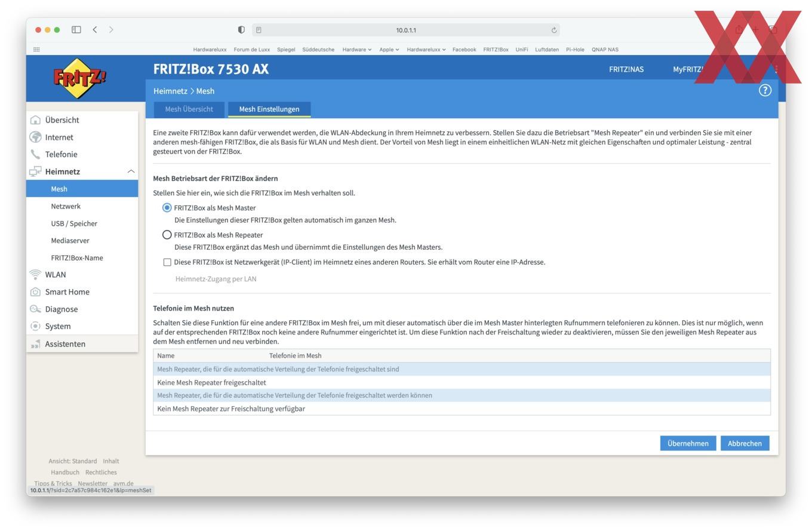
Task: Toggle the Safari sidebar icon
Action: tap(76, 30)
